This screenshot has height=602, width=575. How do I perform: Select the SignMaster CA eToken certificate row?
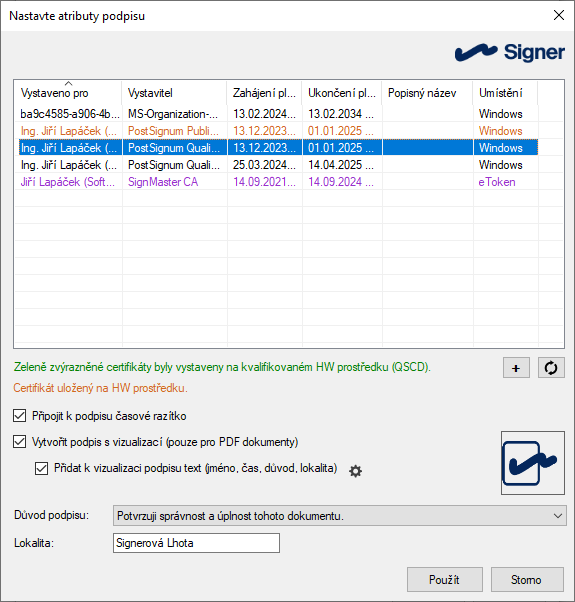278,182
